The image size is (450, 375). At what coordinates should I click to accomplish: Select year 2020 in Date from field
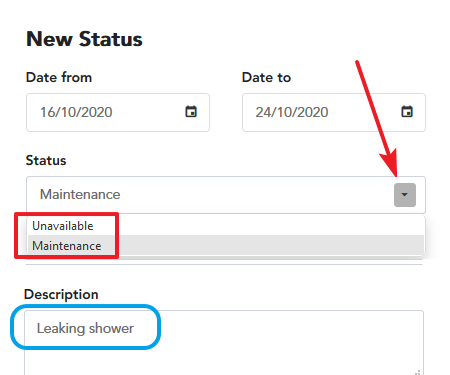(96, 112)
